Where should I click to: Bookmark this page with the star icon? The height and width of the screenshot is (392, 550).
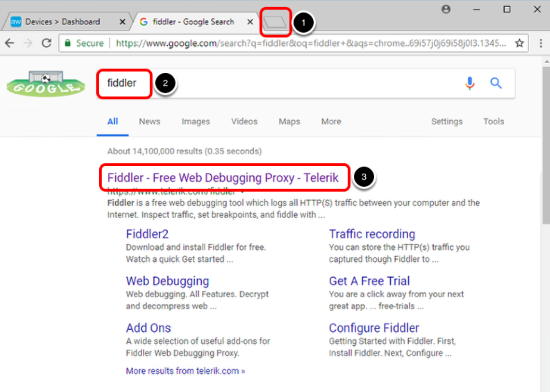(x=519, y=43)
